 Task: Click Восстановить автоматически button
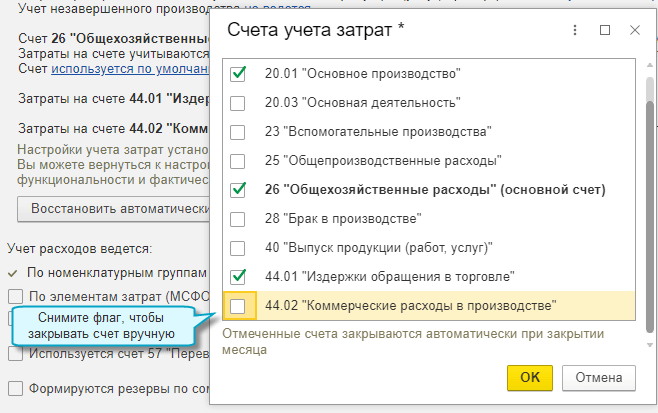[112, 209]
